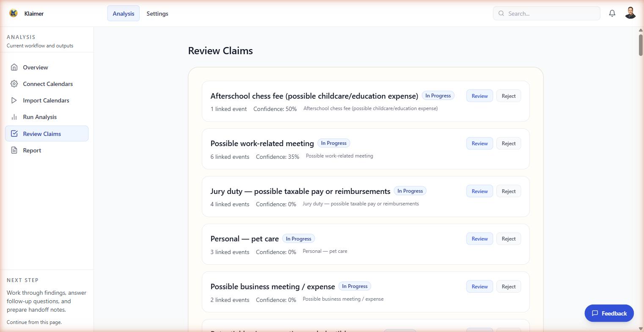Review the Jury duty claim
644x332 pixels.
[479, 191]
